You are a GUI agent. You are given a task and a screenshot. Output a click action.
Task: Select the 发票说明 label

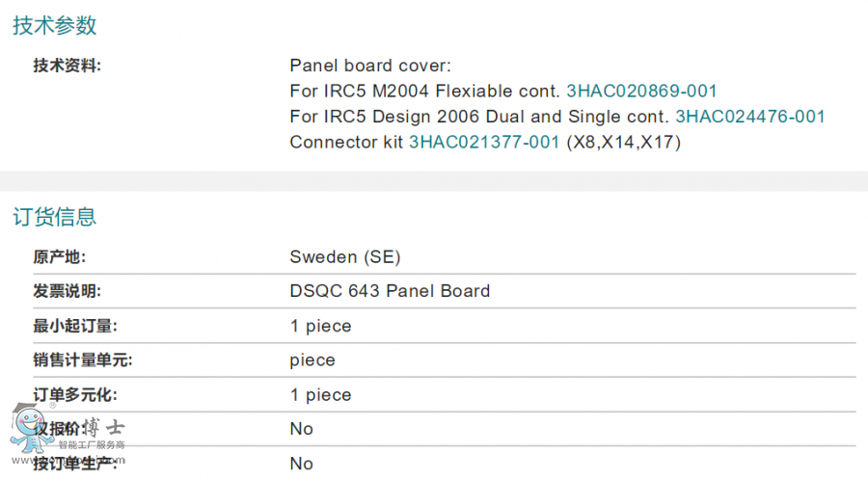67,291
